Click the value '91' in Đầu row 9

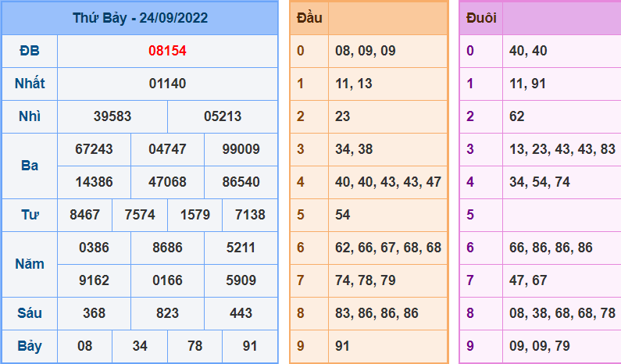343,347
